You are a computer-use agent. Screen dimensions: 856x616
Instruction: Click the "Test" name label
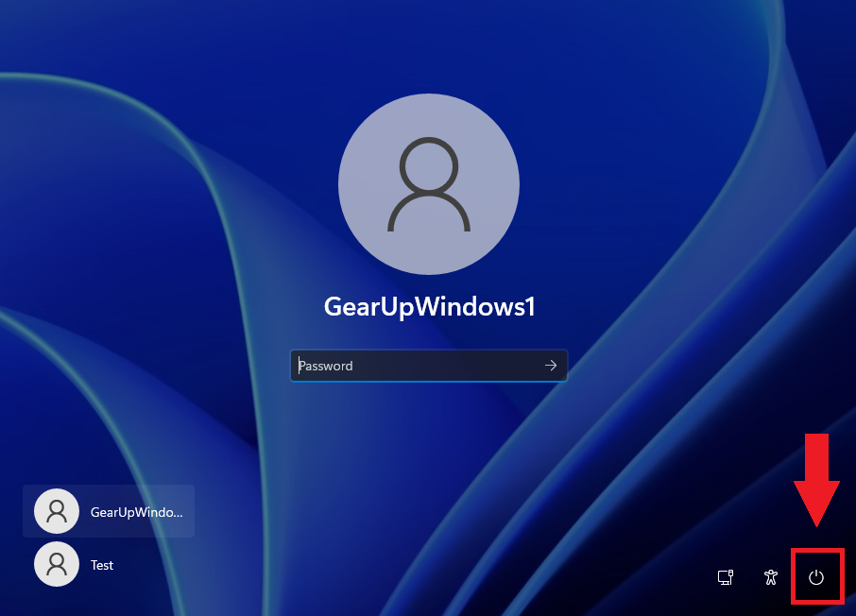click(x=102, y=565)
